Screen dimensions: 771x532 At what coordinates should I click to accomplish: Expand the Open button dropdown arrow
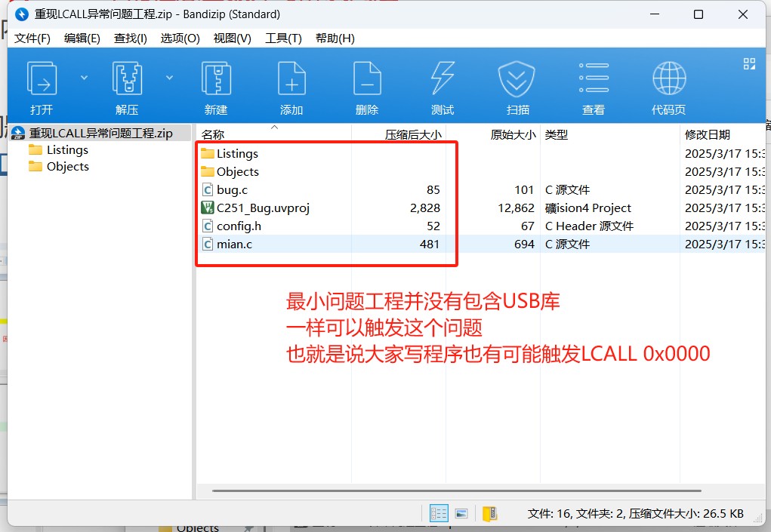pyautogui.click(x=84, y=78)
